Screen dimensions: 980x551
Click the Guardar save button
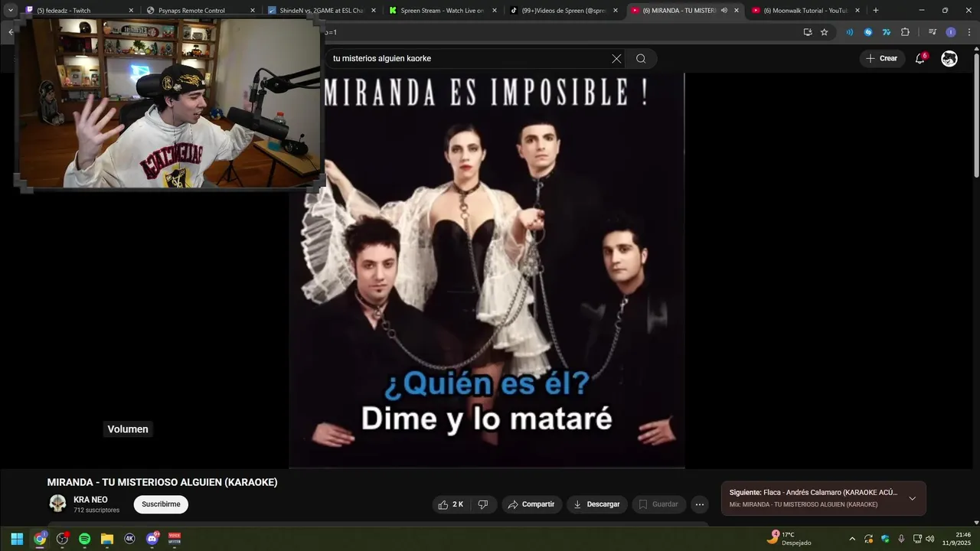point(659,504)
